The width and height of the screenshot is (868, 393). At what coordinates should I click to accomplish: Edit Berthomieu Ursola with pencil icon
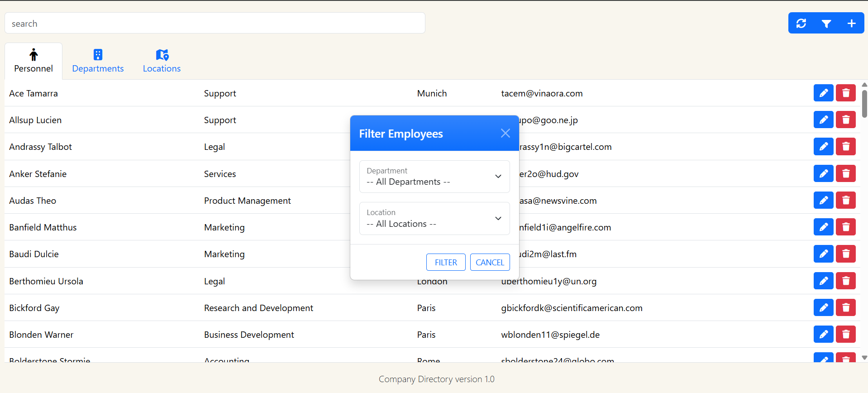pos(823,281)
